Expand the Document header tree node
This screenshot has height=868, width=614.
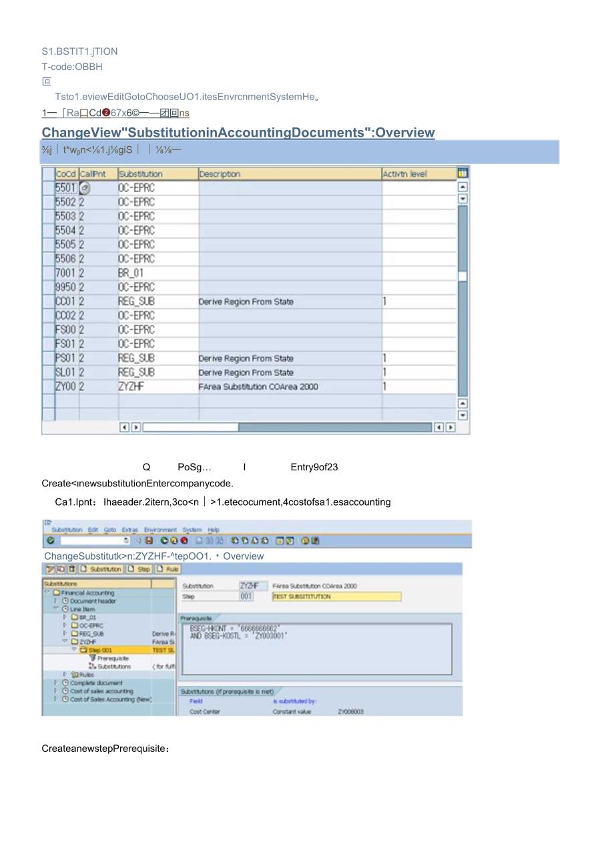point(55,601)
